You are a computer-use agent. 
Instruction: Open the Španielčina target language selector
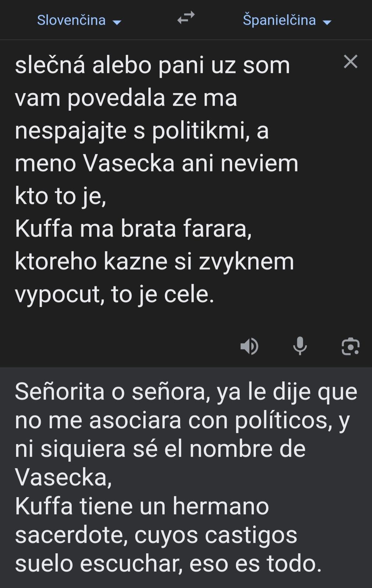coord(279,20)
